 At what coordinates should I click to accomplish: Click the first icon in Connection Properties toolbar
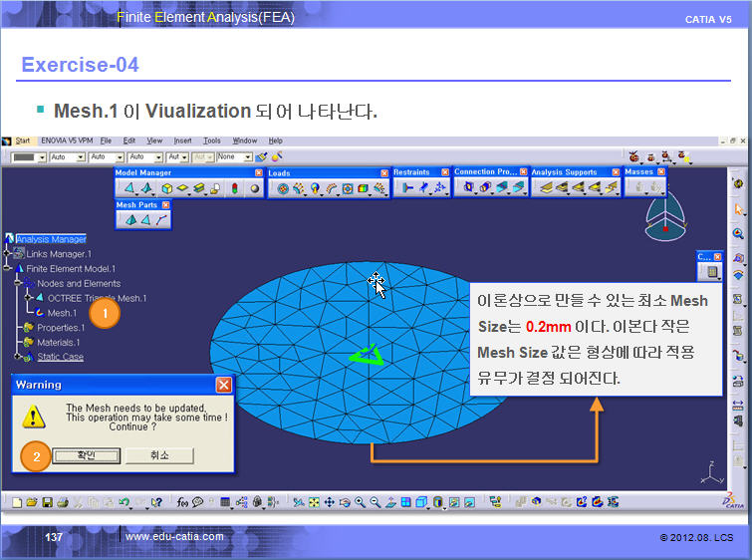(468, 187)
